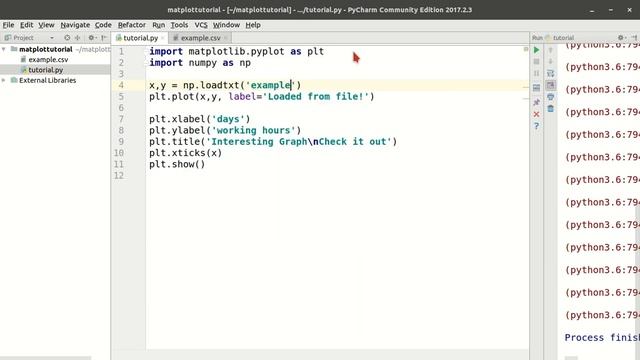
Task: Open File menu
Action: coord(8,25)
